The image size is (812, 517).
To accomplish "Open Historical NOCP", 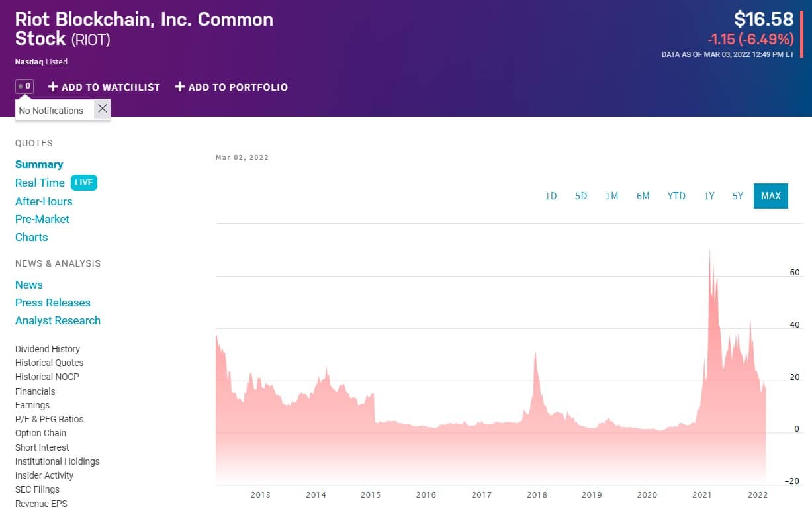I will pos(48,377).
